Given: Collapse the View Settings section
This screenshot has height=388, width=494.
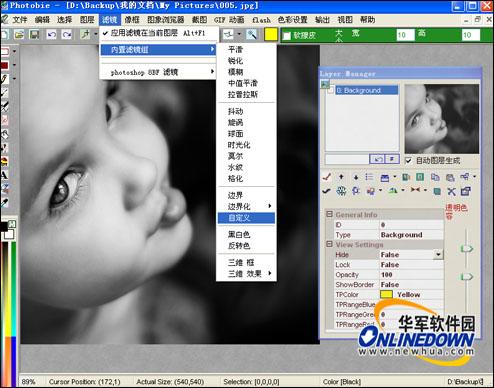Looking at the screenshot, I should point(329,244).
